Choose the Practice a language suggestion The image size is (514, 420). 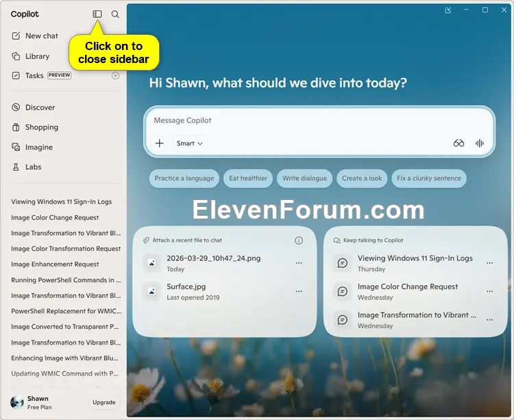(184, 178)
